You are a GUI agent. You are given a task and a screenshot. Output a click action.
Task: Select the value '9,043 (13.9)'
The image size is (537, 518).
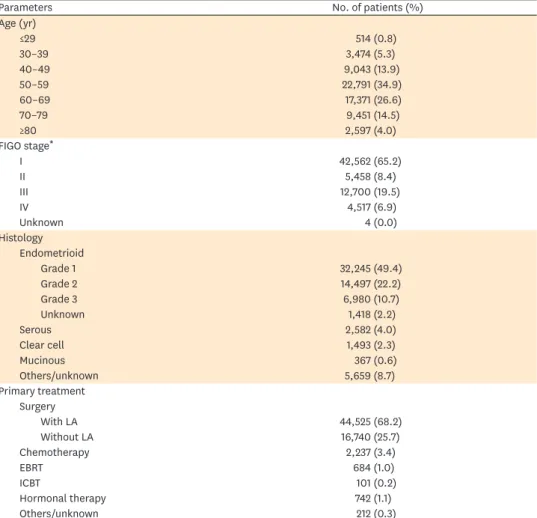tap(372, 70)
